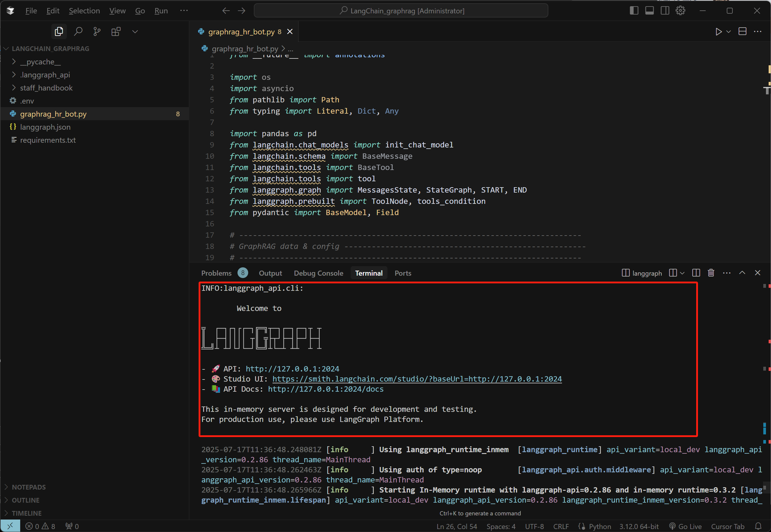Go forward with the right arrow
Image resolution: width=771 pixels, height=532 pixels.
point(241,11)
